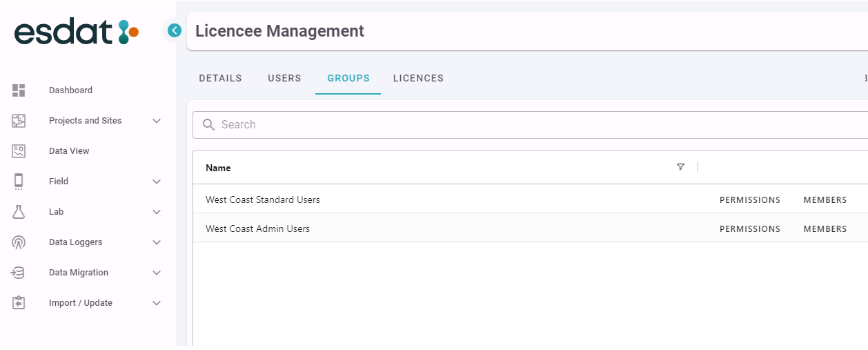Open PERMISSIONS for West Coast Standard Users
The height and width of the screenshot is (350, 868).
pos(750,200)
